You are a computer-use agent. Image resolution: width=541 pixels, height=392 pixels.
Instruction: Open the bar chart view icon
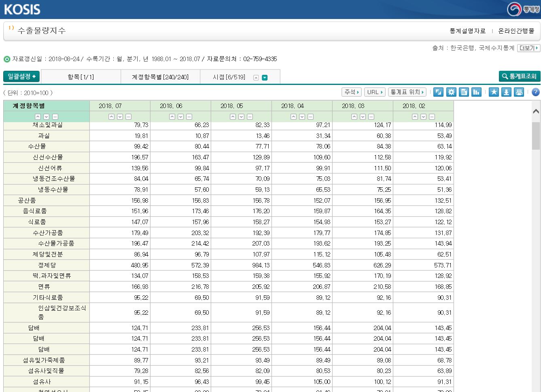pos(477,92)
